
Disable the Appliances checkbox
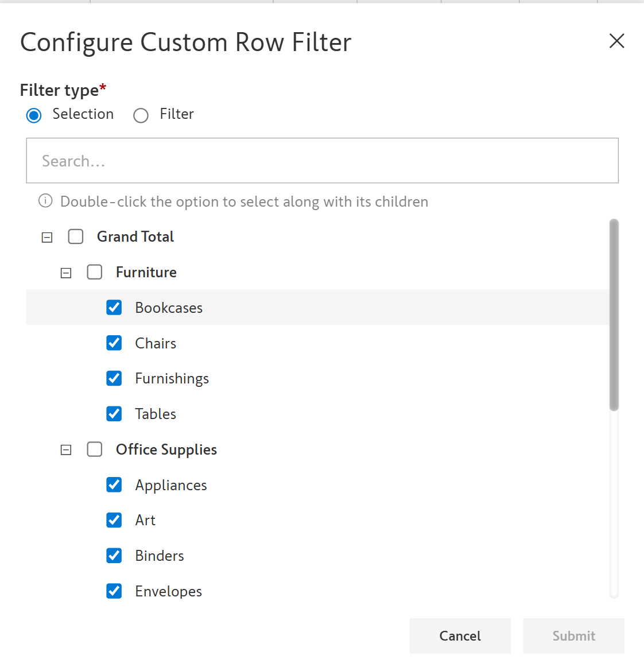[x=114, y=485]
